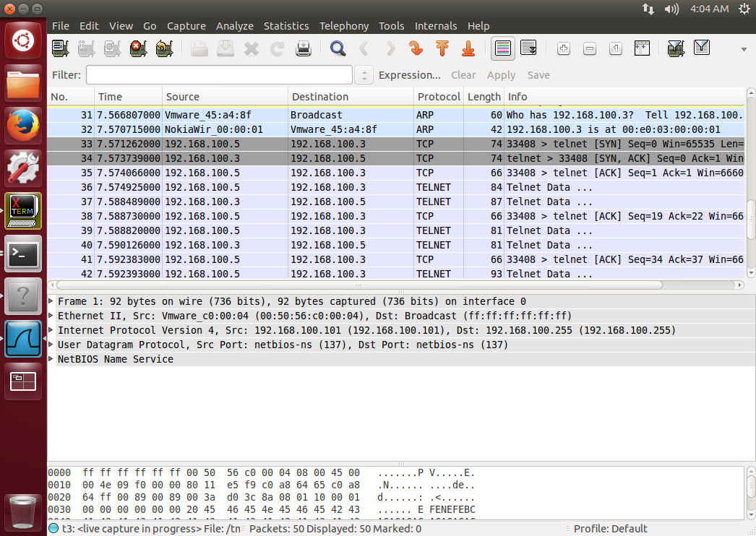The image size is (756, 536).
Task: Open the system gear menu in panel
Action: coord(744,9)
